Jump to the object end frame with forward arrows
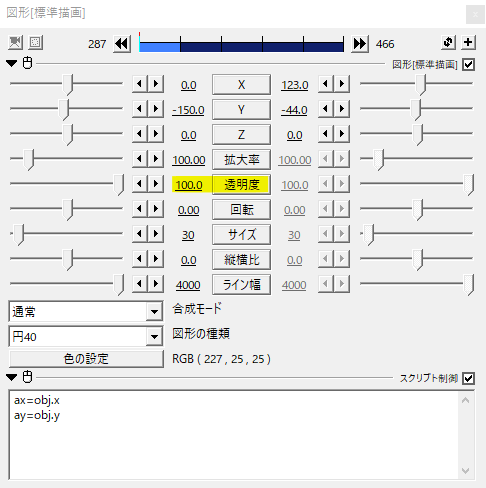Image resolution: width=486 pixels, height=488 pixels. click(x=360, y=44)
